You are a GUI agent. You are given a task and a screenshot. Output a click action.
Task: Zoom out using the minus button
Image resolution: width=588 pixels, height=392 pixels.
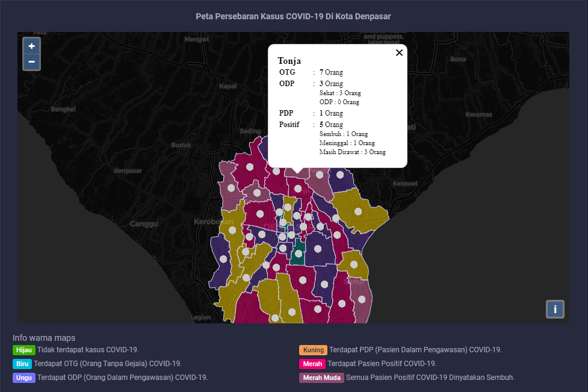tap(31, 61)
